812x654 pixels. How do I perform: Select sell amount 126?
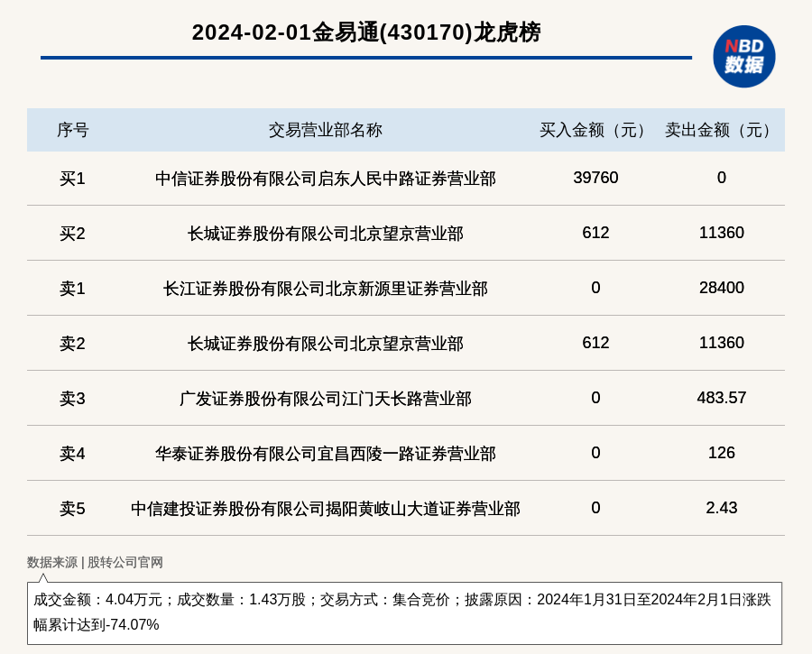(x=722, y=453)
